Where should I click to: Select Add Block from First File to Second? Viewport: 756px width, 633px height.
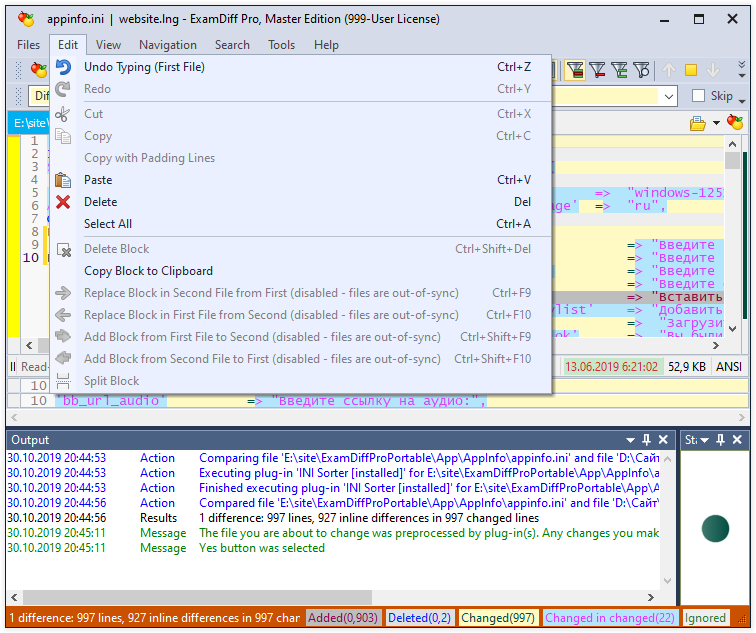pos(300,337)
